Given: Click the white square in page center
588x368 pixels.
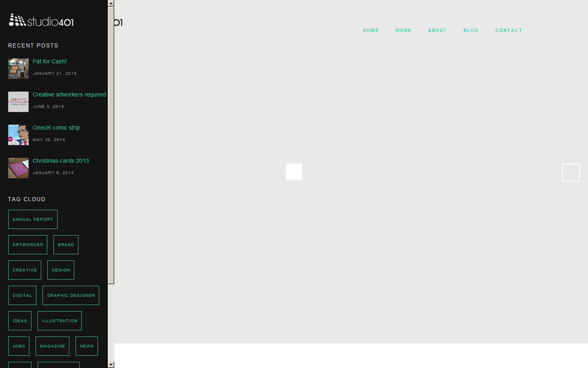Looking at the screenshot, I should (294, 172).
